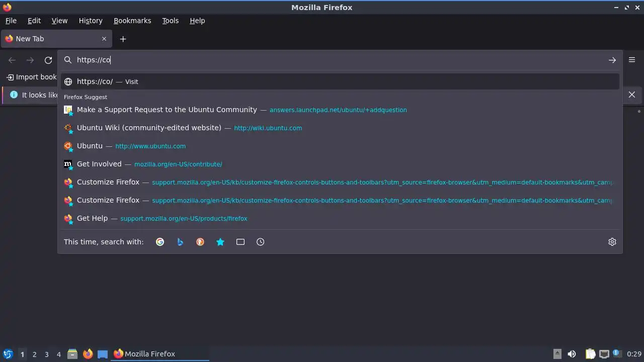Screen dimensions: 644x362
Task: Click the show desktop icon in the taskbar
Action: [x=103, y=354]
